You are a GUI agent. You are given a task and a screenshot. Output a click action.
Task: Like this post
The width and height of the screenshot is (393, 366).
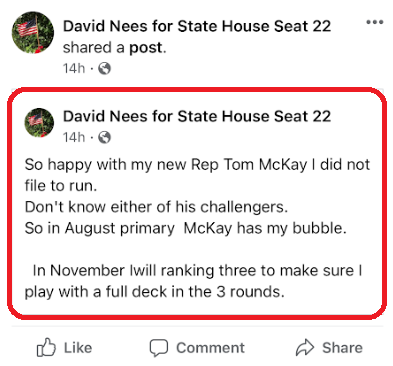click(64, 348)
